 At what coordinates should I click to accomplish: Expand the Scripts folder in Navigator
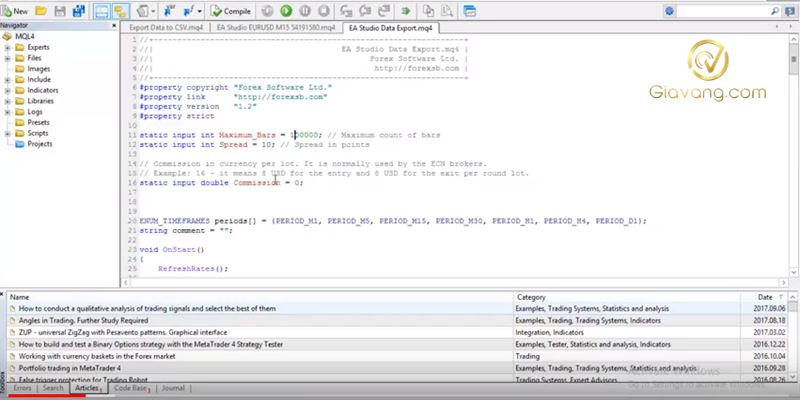click(8, 133)
